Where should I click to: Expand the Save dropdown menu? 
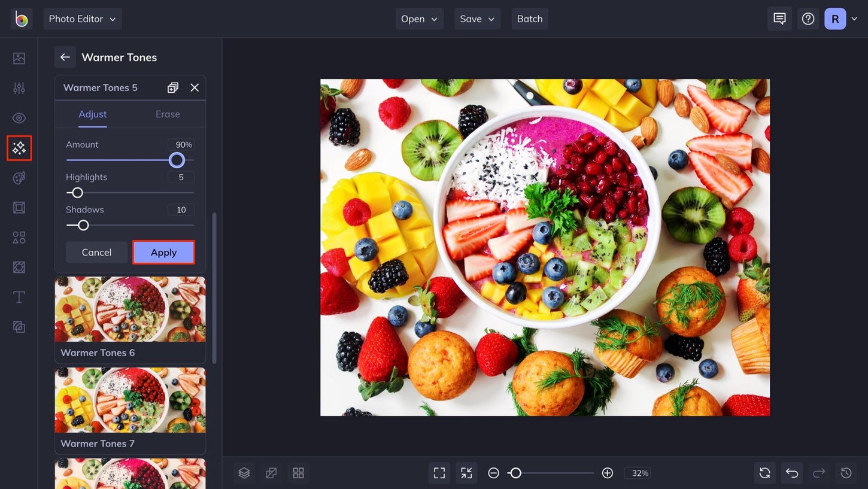point(477,19)
